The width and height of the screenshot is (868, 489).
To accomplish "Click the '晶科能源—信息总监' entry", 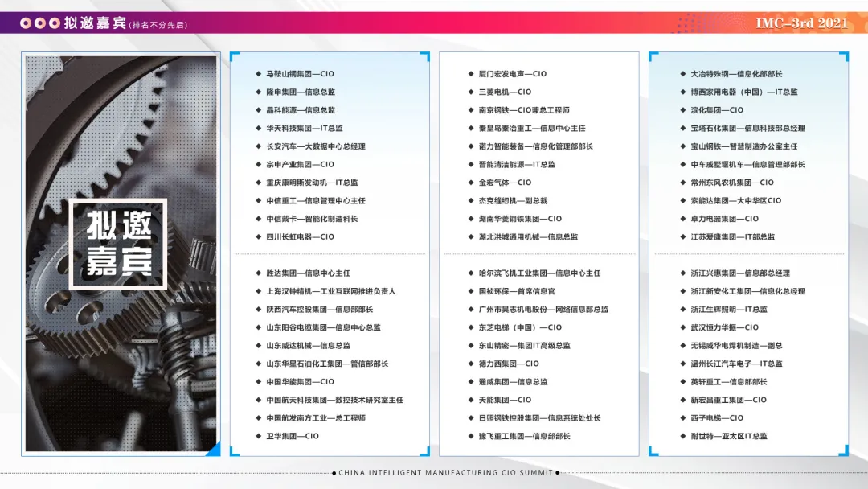I will click(x=301, y=110).
